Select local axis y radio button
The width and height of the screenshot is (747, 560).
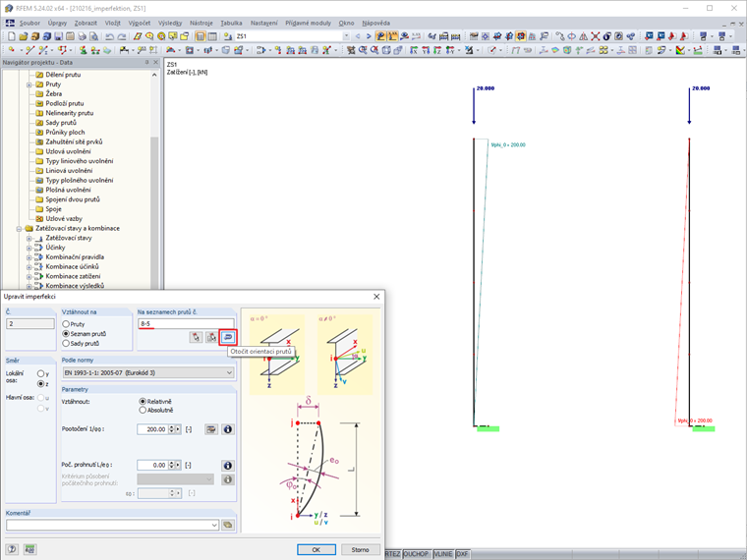pyautogui.click(x=40, y=373)
